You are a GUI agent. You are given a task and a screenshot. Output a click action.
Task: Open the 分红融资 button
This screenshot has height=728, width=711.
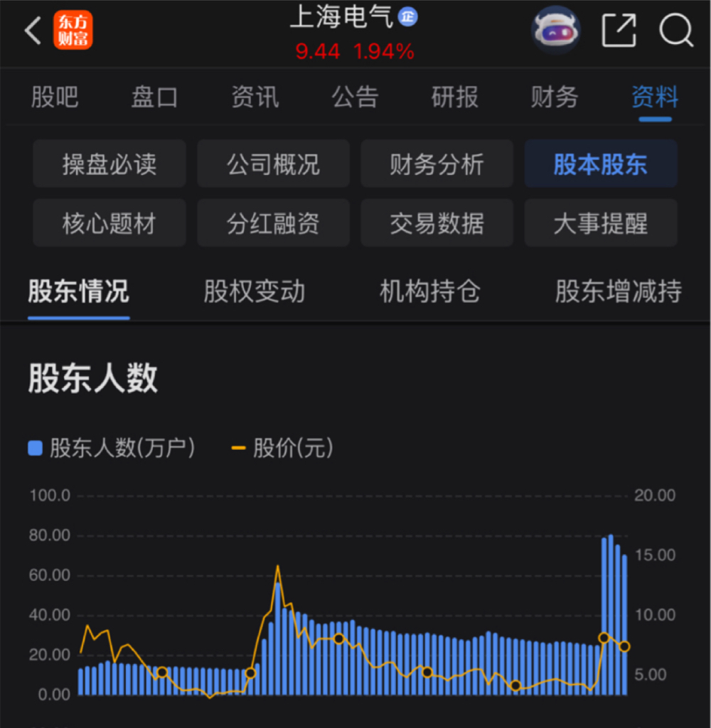(x=274, y=223)
